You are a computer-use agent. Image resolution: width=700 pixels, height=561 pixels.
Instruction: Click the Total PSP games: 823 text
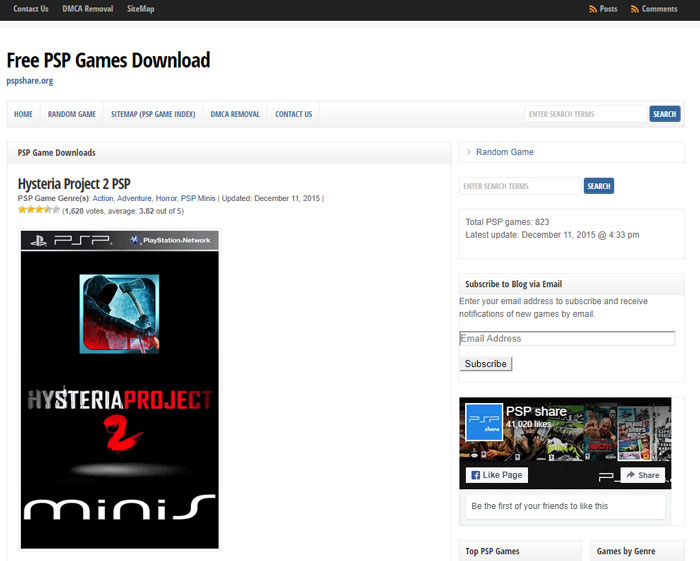[507, 222]
